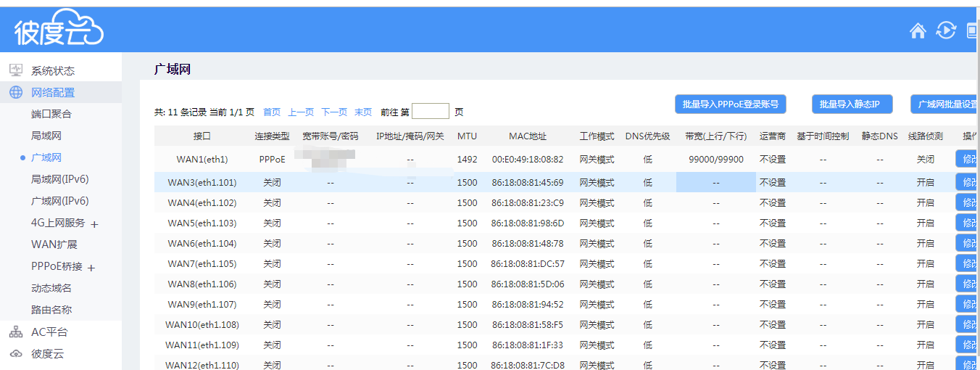Click the page number input field
The image size is (980, 370).
click(x=431, y=112)
